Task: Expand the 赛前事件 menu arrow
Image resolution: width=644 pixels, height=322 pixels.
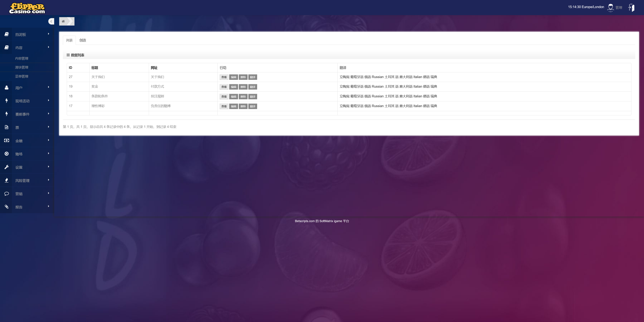Action: click(x=48, y=114)
